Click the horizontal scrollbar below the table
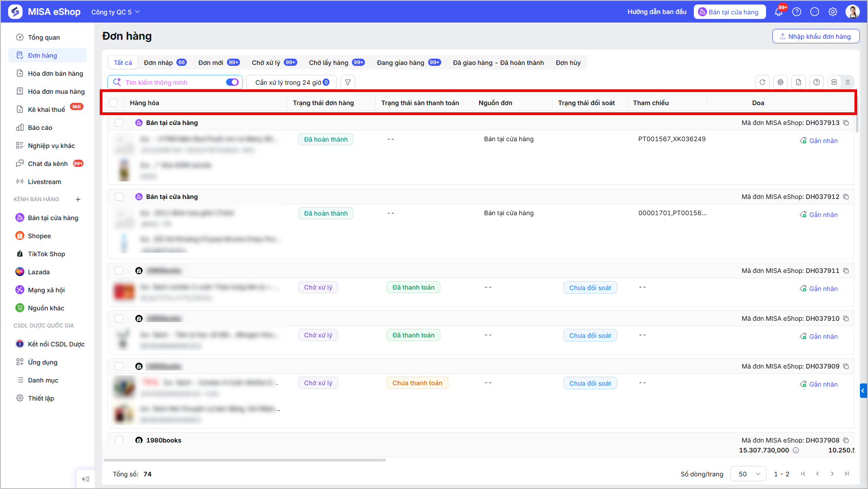The width and height of the screenshot is (868, 489). tap(245, 460)
